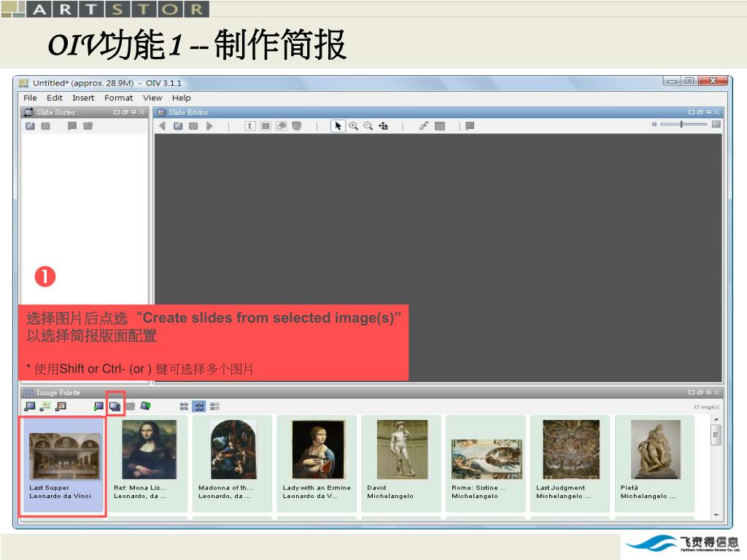Click the Image Palette panel title
Viewport: 747px width, 560px height.
tap(58, 392)
